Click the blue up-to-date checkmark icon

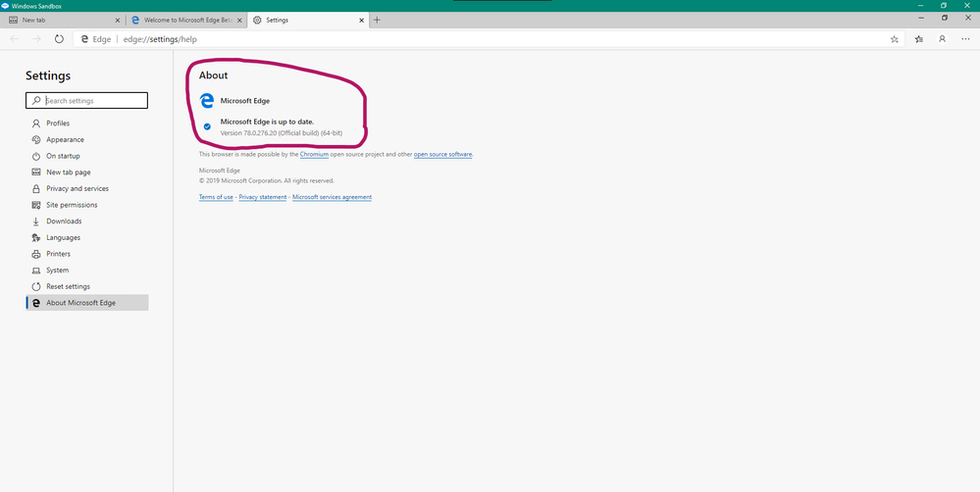(x=207, y=126)
